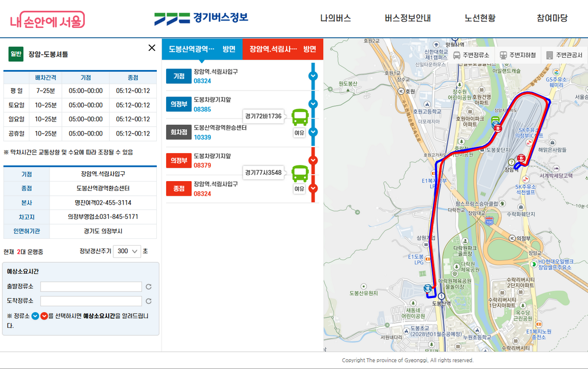This screenshot has width=588, height=369.
Task: Click the line 7 marker at 장암역
Action: point(512,162)
